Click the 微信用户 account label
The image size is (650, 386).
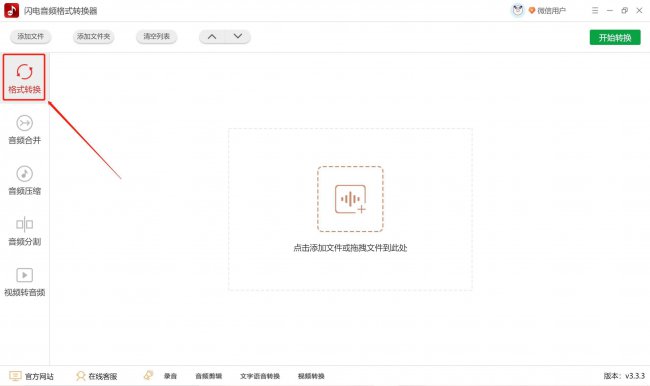551,11
